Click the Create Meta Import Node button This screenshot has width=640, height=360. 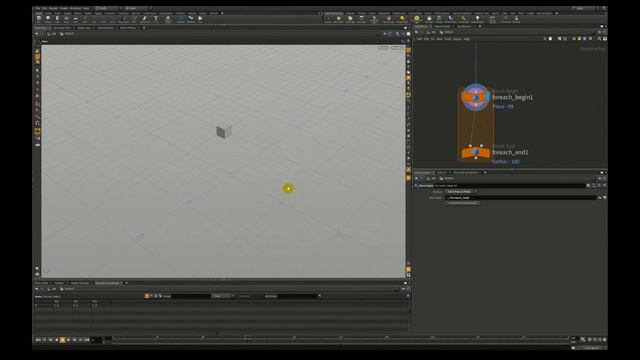pos(462,203)
